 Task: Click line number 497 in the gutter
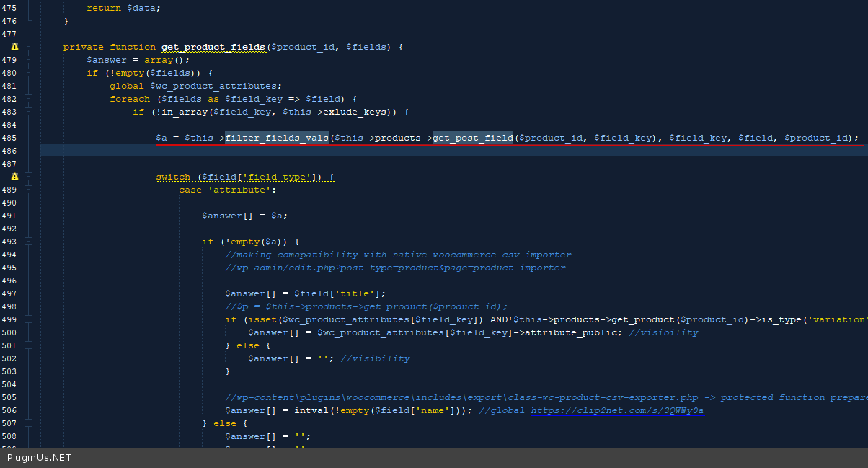(x=9, y=293)
